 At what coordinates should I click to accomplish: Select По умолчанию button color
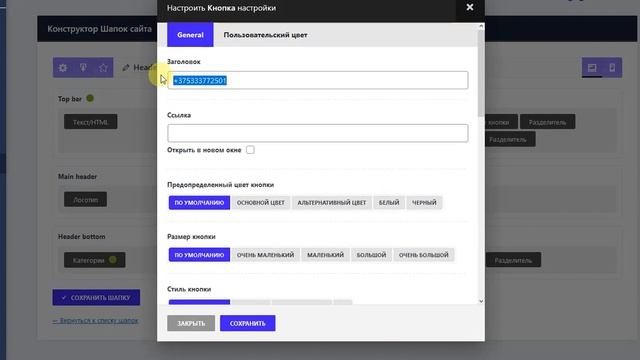(x=199, y=202)
